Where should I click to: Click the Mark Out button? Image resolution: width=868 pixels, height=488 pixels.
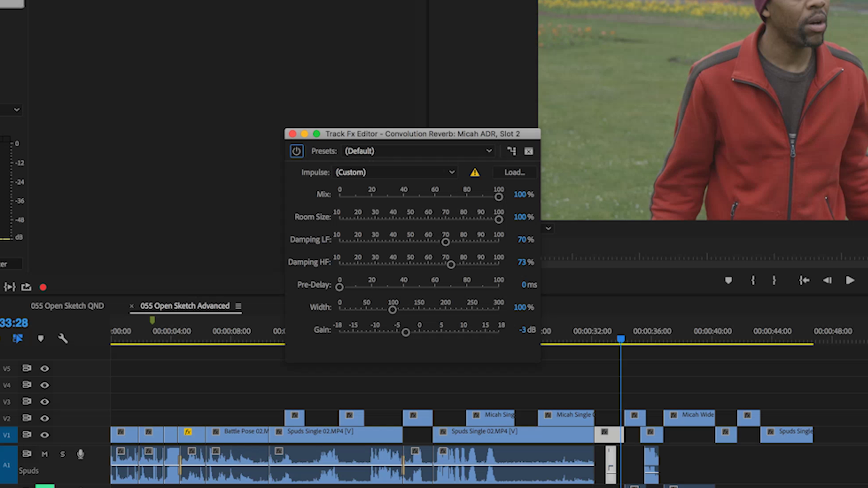tap(774, 281)
